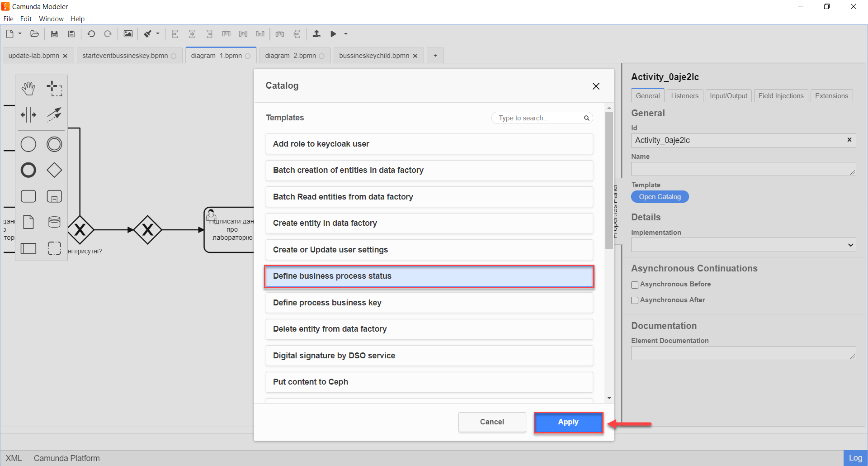The width and height of the screenshot is (868, 466).
Task: Create a data object reference
Action: (x=28, y=222)
